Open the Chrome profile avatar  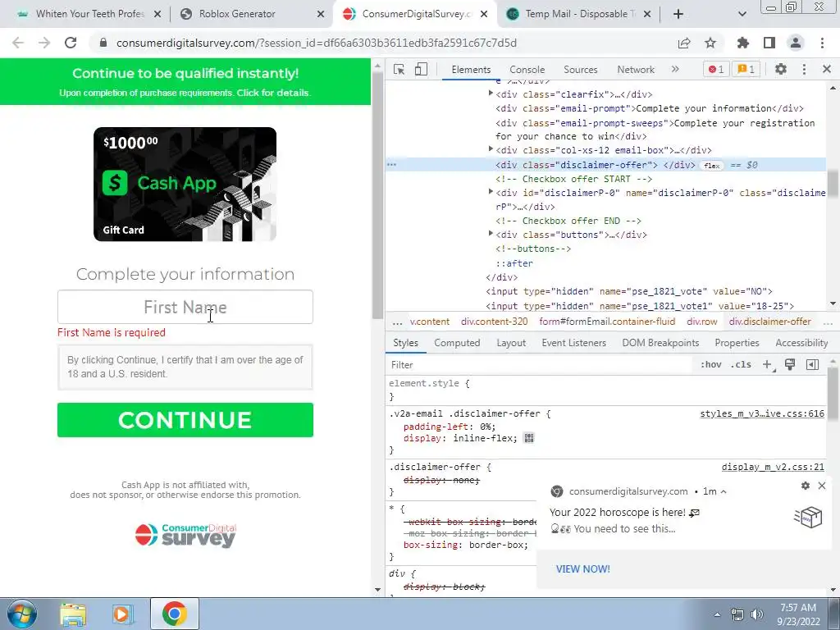796,43
